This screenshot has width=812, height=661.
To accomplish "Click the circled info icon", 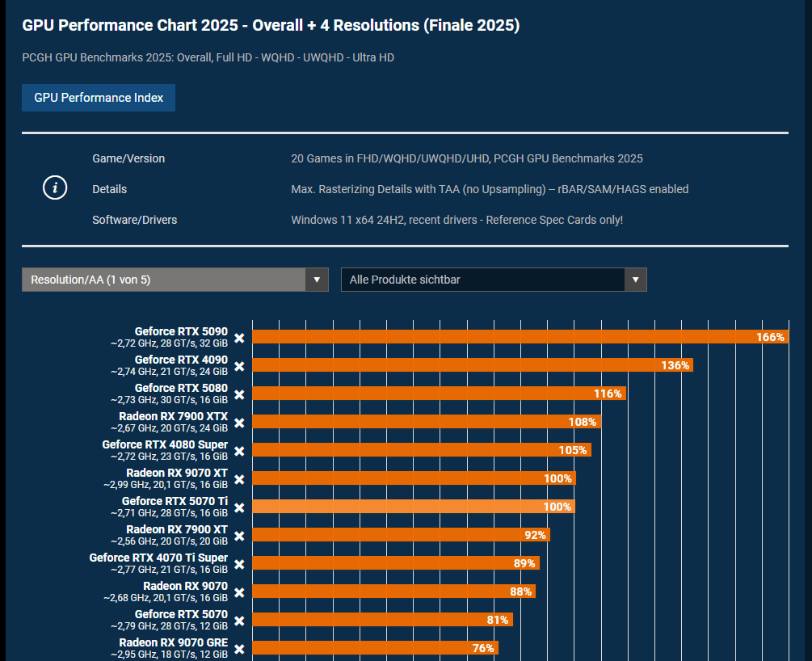I will pyautogui.click(x=55, y=187).
